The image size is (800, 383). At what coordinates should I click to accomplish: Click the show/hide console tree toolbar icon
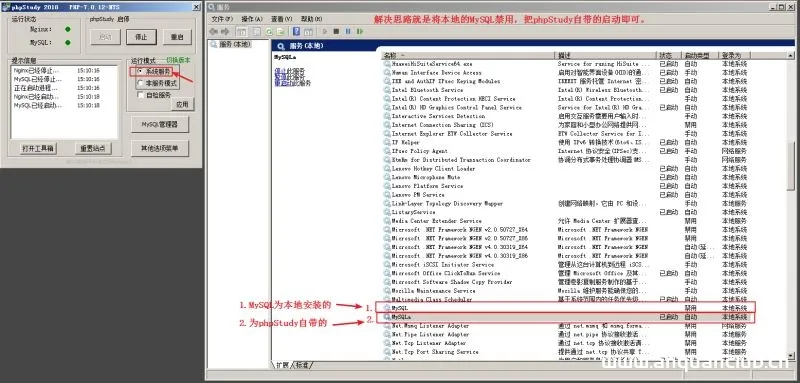241,32
